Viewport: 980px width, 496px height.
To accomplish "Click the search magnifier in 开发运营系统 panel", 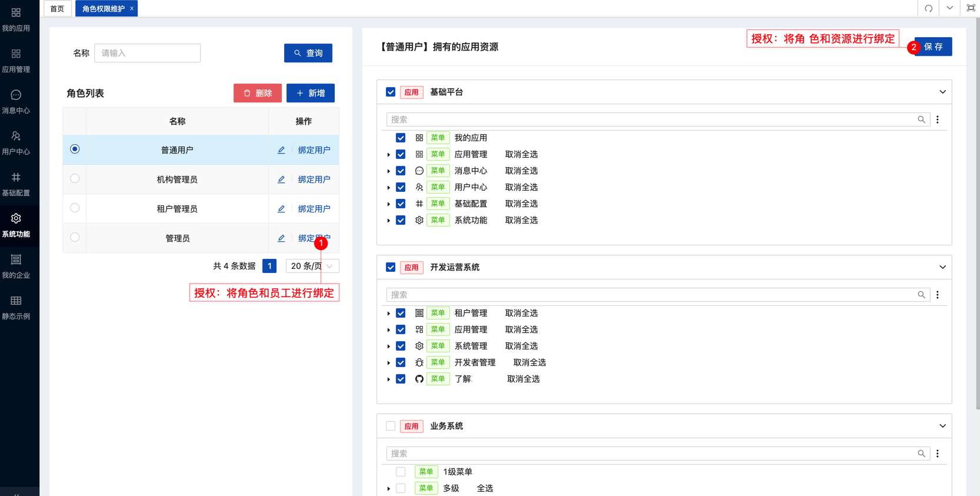I will pos(921,295).
